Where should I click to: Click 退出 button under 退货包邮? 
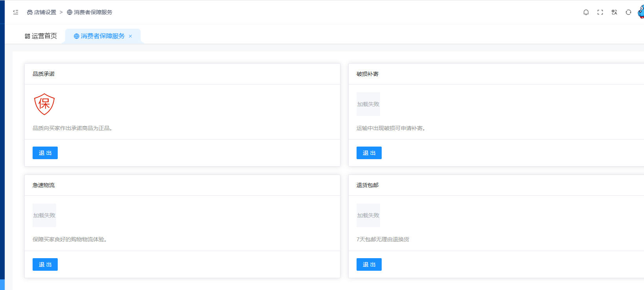click(369, 264)
